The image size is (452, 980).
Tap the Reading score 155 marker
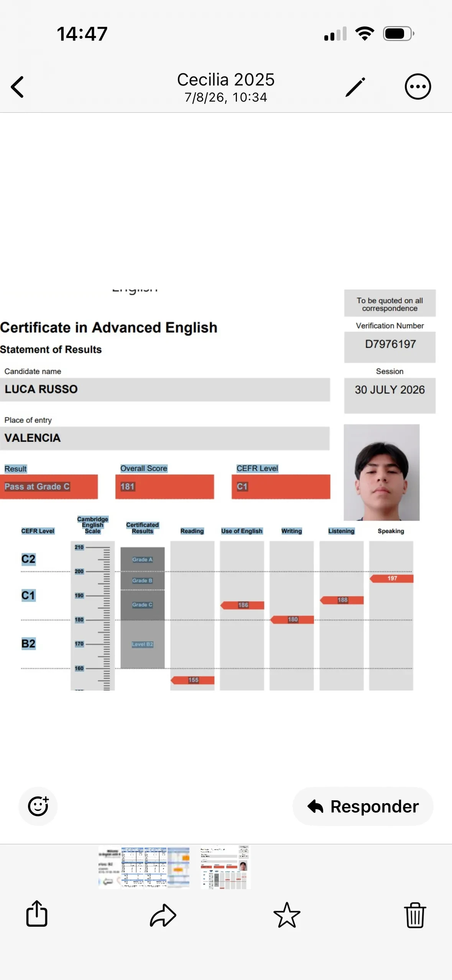(x=192, y=680)
